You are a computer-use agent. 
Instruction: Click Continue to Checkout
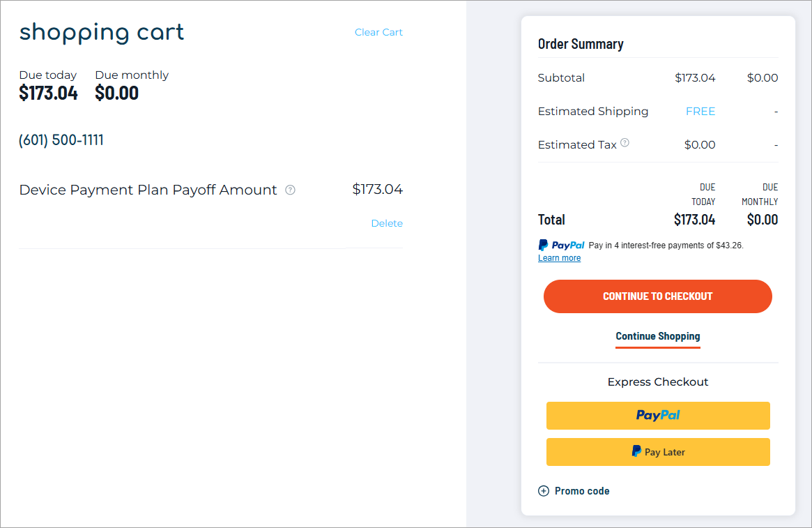(657, 296)
